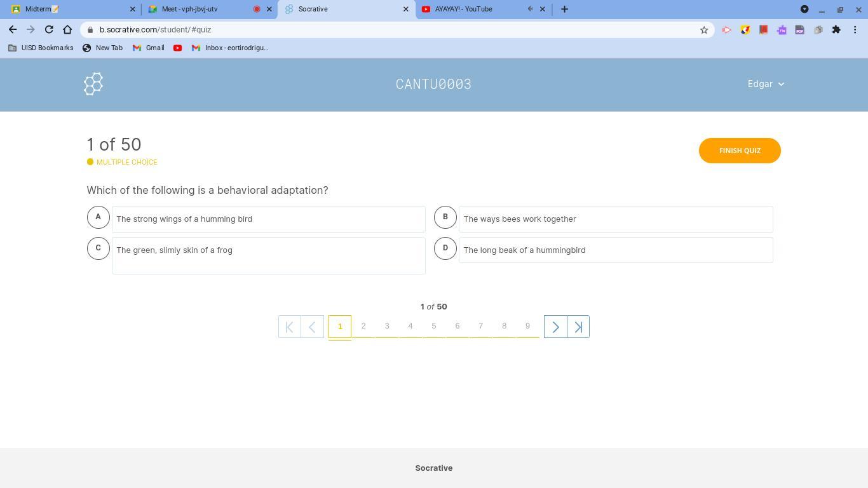The height and width of the screenshot is (488, 868).
Task: Minimize the browser window
Action: (822, 10)
